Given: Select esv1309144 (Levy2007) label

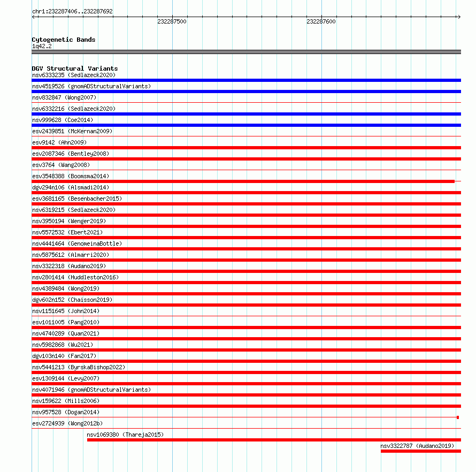Looking at the screenshot, I should [66, 378].
